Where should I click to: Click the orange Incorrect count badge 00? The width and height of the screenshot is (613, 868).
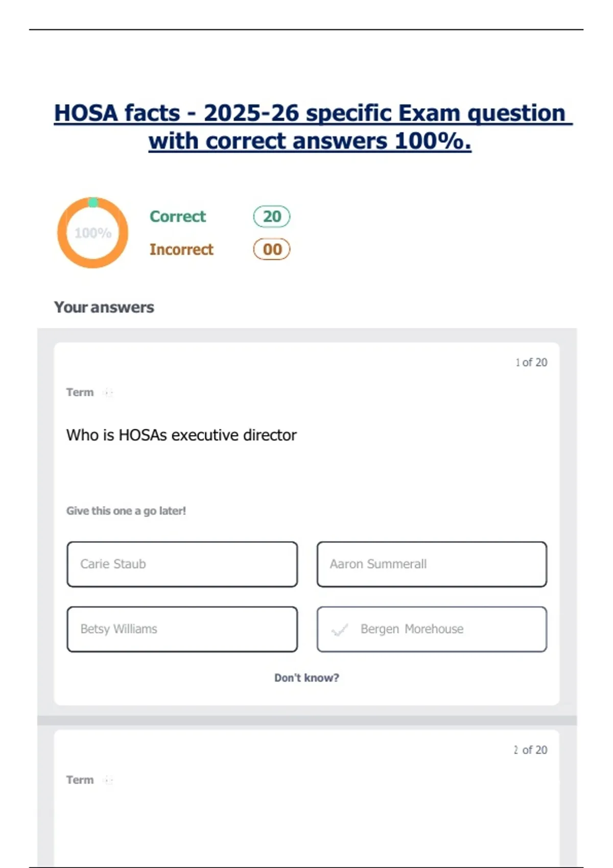pyautogui.click(x=272, y=249)
